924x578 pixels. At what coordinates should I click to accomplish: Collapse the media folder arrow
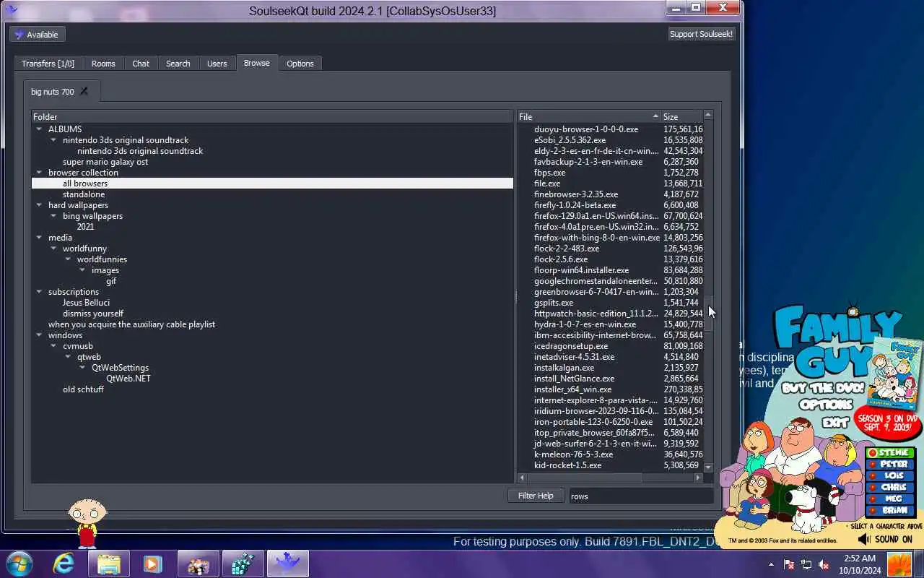click(39, 238)
